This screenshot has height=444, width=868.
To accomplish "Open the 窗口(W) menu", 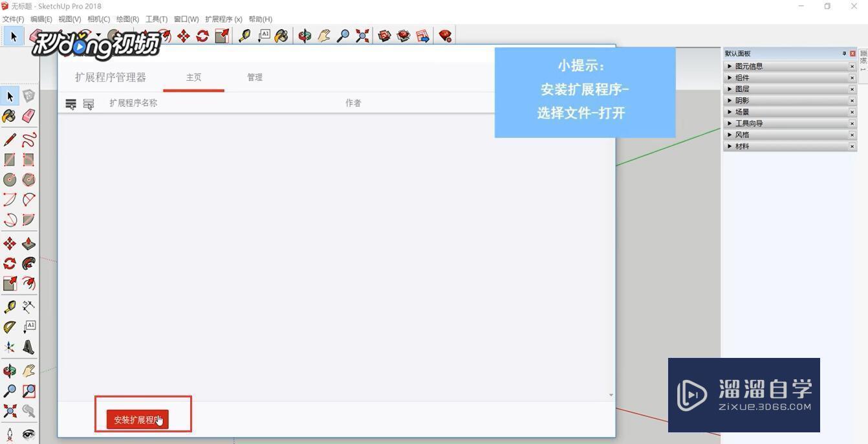I will coord(186,19).
